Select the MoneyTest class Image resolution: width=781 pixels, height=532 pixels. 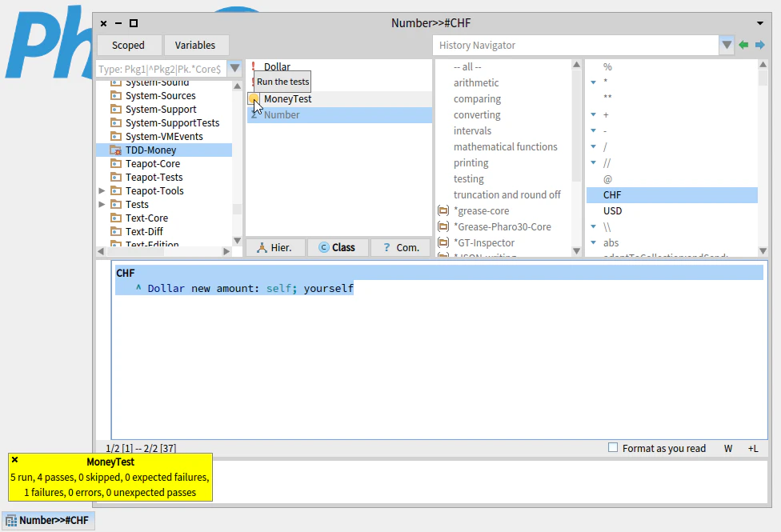coord(288,98)
